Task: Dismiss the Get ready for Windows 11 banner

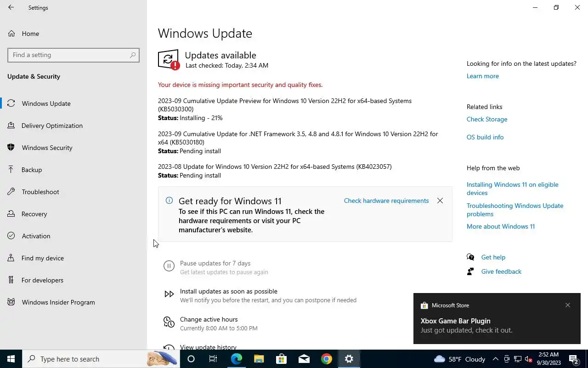Action: [x=440, y=201]
